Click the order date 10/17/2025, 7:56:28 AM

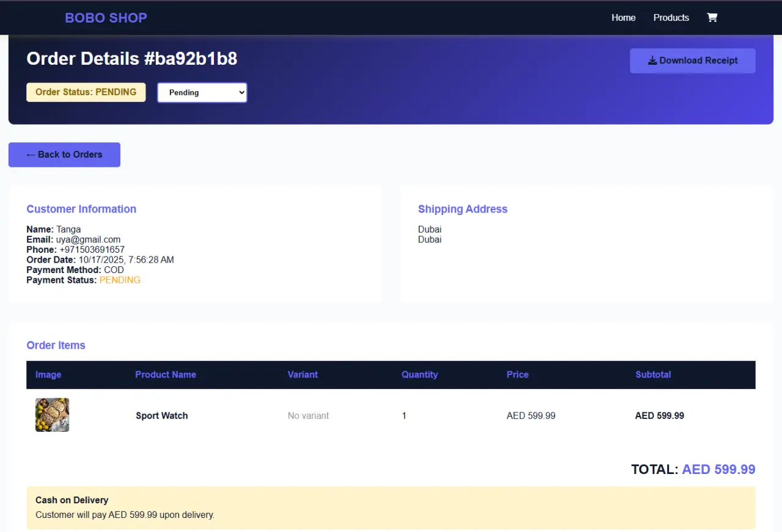click(x=126, y=260)
